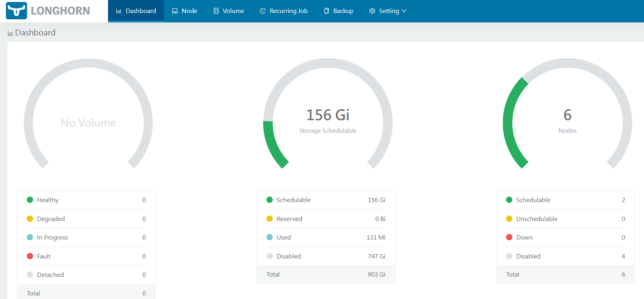Click the teal Used status dot
This screenshot has width=644, height=299.
tap(270, 237)
